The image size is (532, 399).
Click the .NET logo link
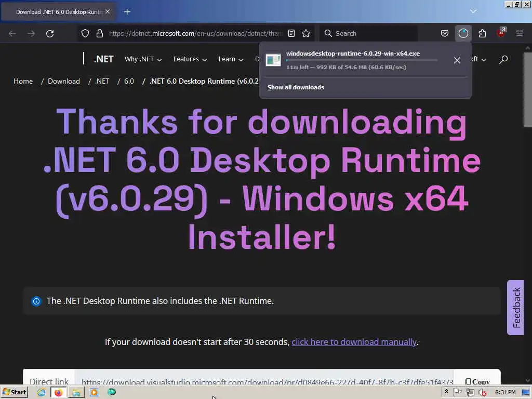(x=103, y=59)
